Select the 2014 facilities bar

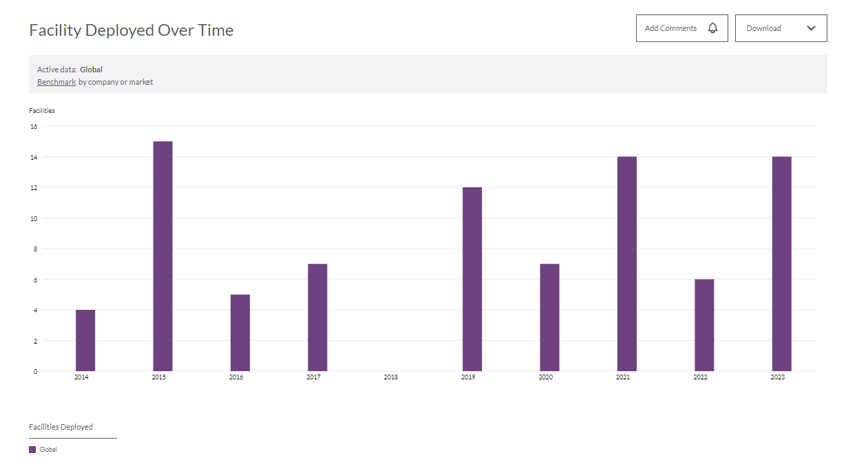85,340
